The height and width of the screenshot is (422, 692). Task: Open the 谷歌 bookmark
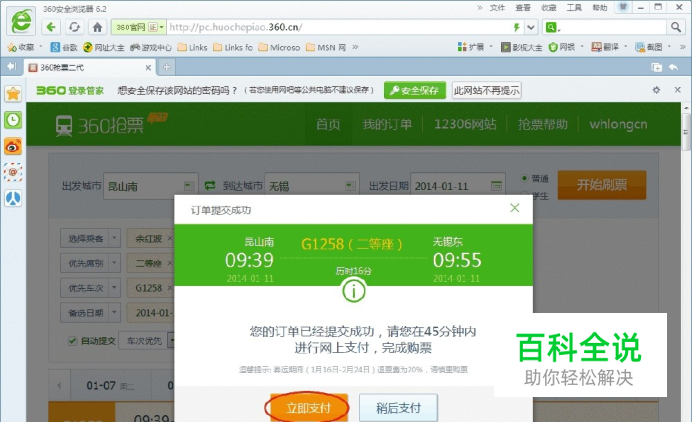tap(64, 47)
